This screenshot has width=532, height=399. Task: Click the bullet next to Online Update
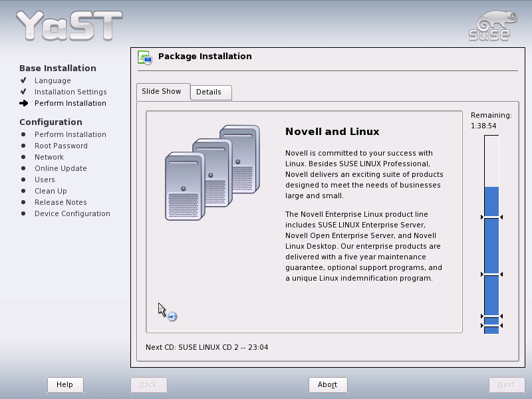23,168
